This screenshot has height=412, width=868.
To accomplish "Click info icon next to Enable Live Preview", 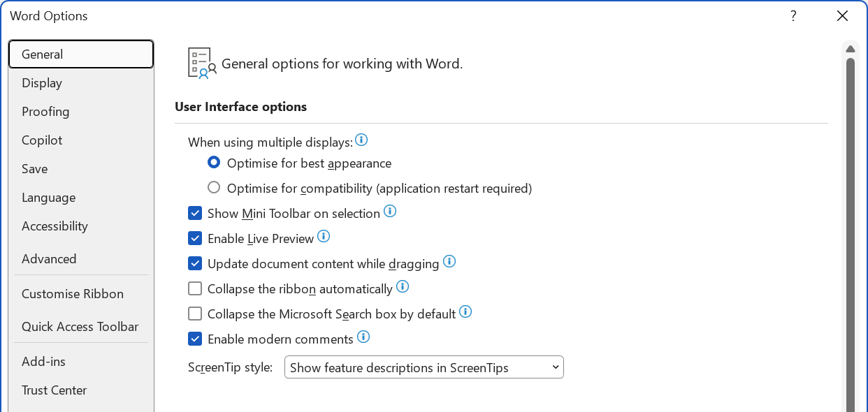I will point(324,237).
